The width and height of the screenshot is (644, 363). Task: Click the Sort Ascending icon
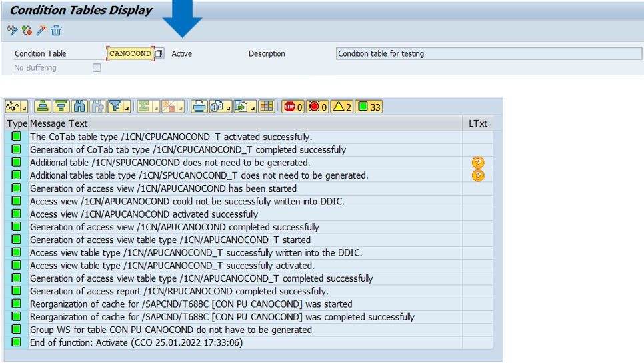pyautogui.click(x=43, y=107)
